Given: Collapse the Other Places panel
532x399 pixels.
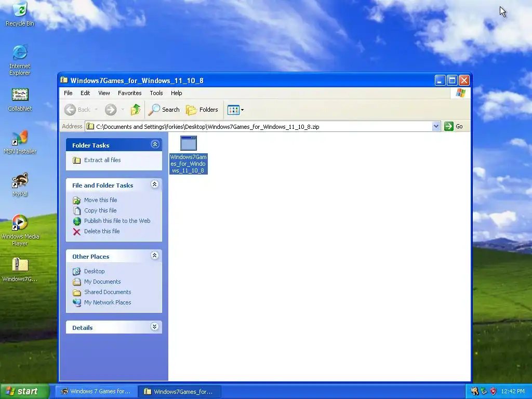Looking at the screenshot, I should pyautogui.click(x=155, y=256).
